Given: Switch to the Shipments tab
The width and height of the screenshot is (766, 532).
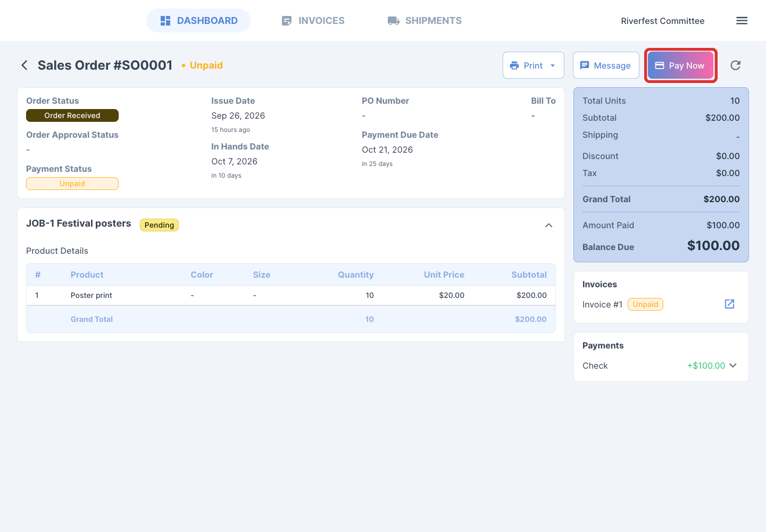Looking at the screenshot, I should 424,21.
